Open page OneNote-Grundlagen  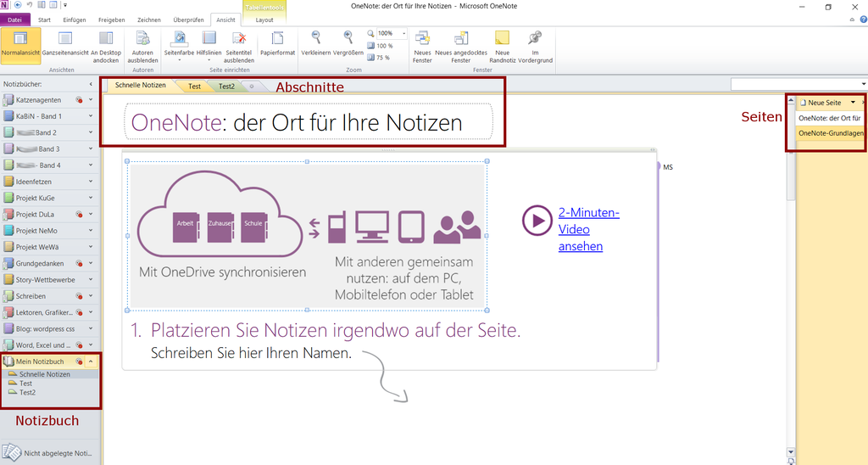831,133
